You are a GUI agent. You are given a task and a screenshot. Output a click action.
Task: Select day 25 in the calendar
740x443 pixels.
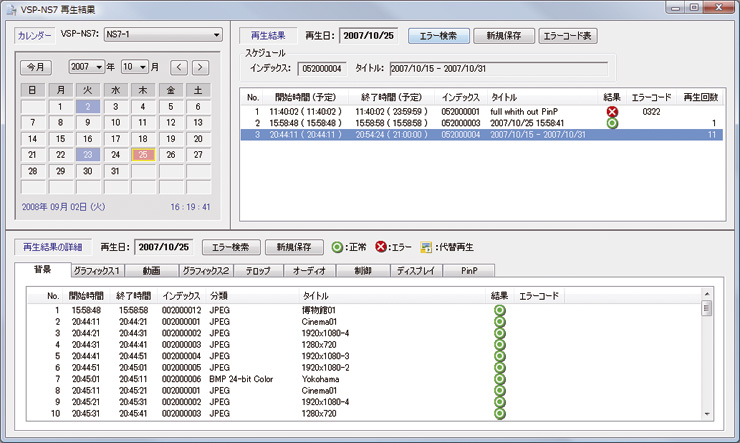click(143, 155)
